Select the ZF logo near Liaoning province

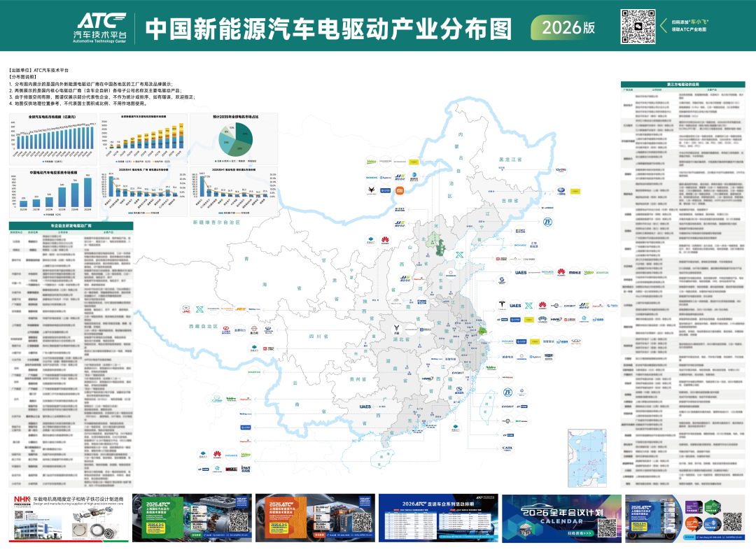click(x=546, y=221)
